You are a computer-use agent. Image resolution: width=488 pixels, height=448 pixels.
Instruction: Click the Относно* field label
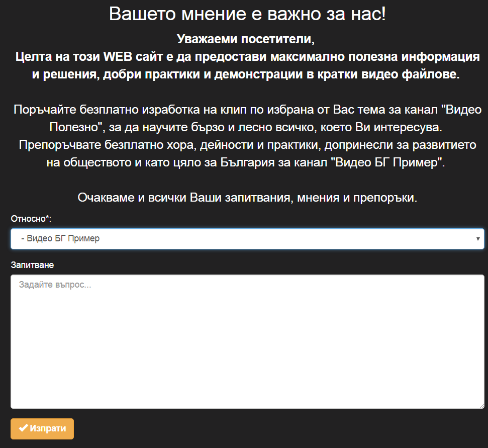point(31,219)
